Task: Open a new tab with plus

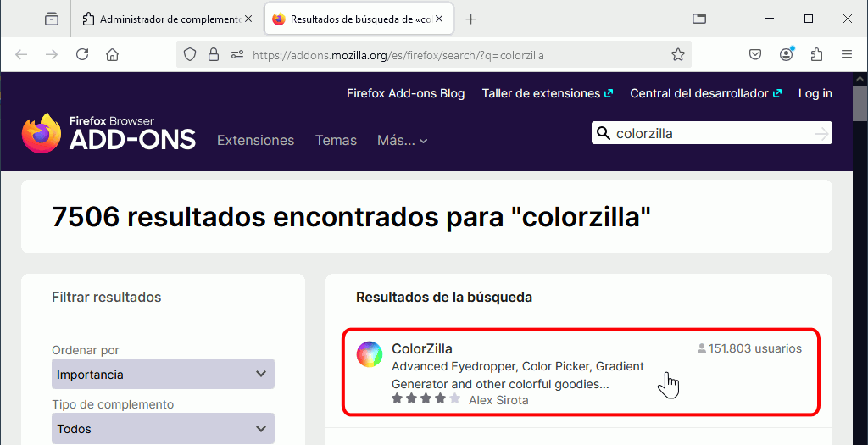Action: (470, 19)
